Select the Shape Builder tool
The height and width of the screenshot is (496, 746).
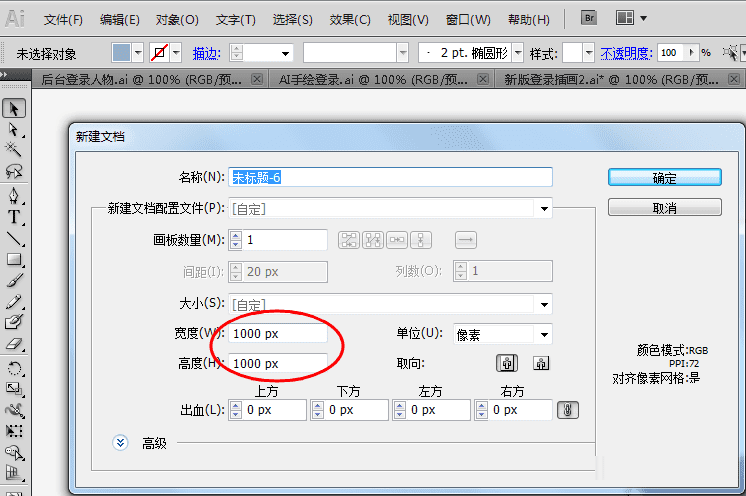coord(14,452)
